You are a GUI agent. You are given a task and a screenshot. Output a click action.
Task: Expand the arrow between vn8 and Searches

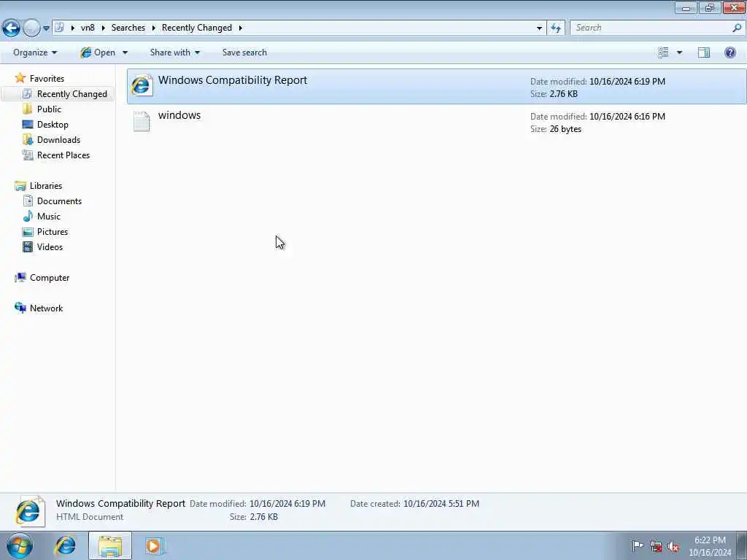pyautogui.click(x=104, y=28)
